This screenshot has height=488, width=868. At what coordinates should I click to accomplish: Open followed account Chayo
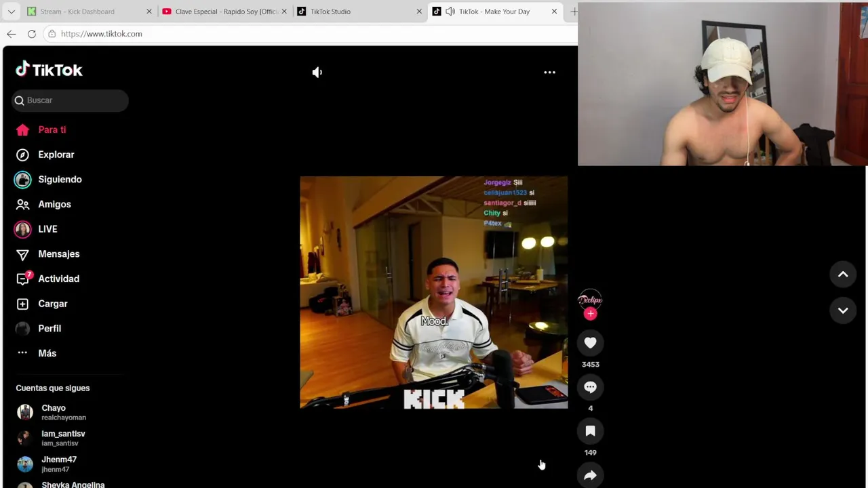point(64,412)
